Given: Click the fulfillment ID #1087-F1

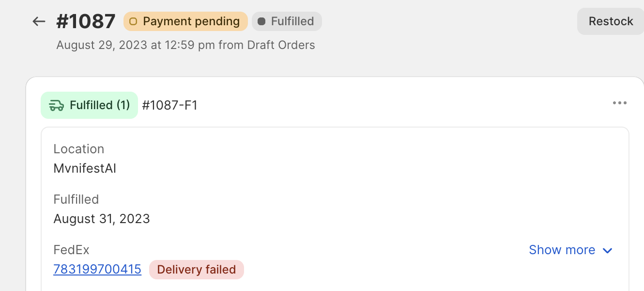Looking at the screenshot, I should tap(169, 105).
